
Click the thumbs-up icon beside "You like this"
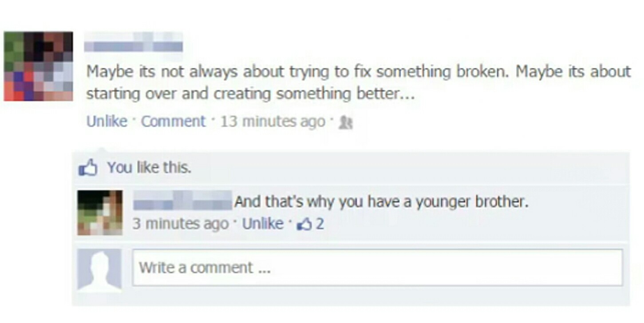pos(87,168)
